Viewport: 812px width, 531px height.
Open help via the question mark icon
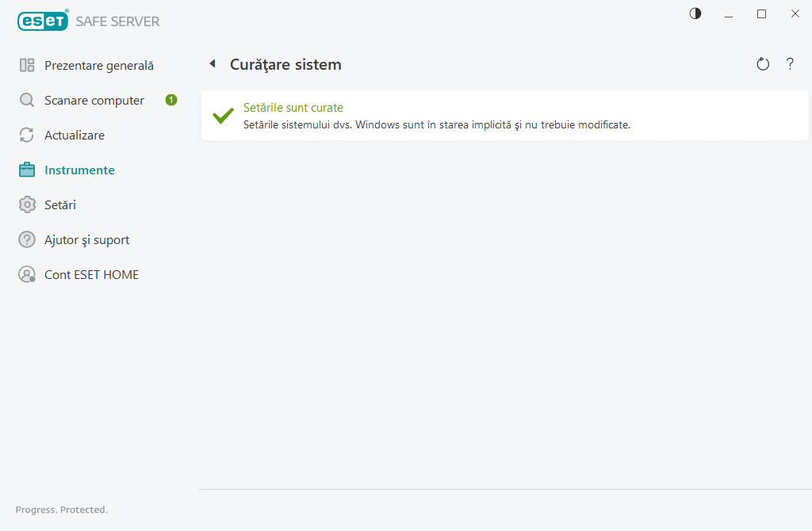click(x=790, y=64)
